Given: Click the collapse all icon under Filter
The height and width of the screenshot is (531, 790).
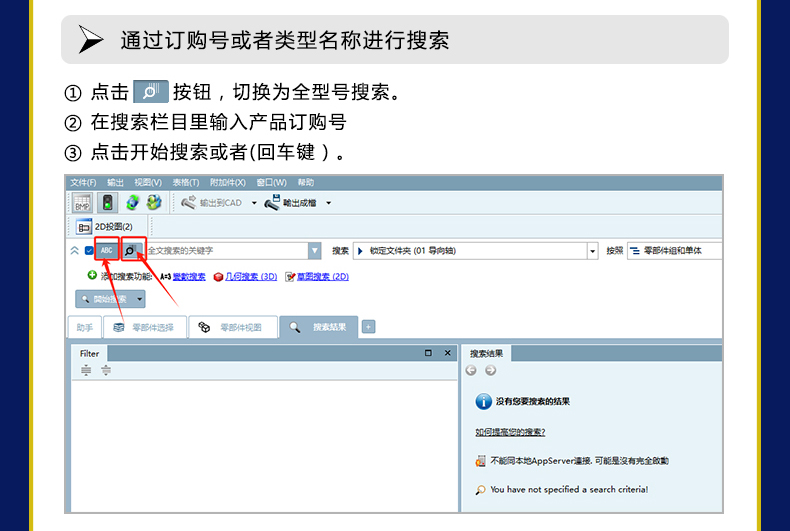Looking at the screenshot, I should pyautogui.click(x=105, y=370).
